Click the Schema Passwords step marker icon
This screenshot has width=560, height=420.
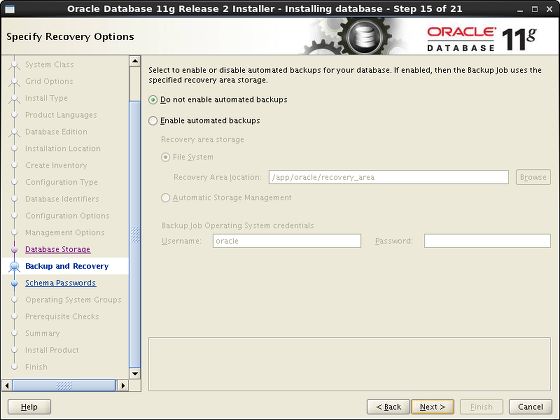(x=14, y=283)
